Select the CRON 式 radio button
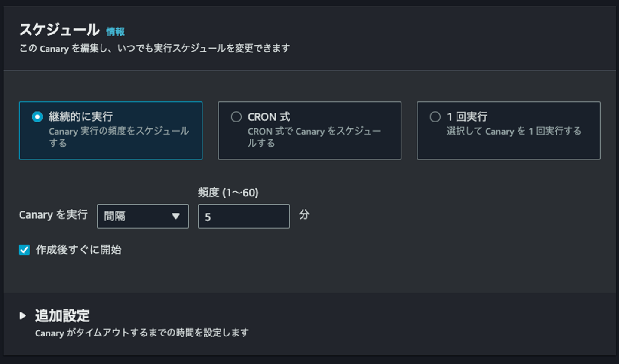 (236, 117)
